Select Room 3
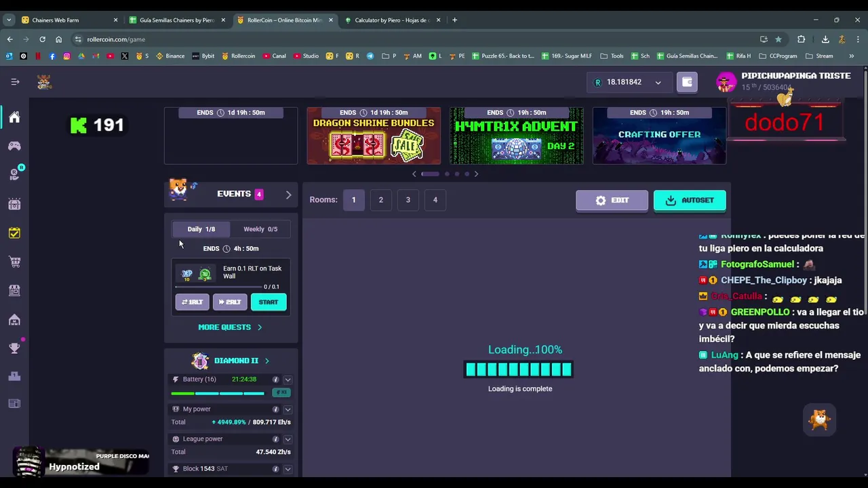 point(408,200)
